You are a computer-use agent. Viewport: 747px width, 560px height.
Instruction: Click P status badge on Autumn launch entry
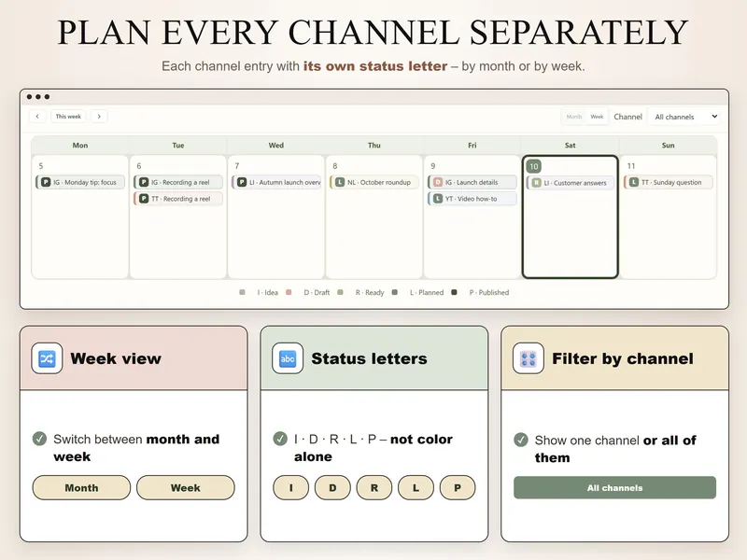pos(242,182)
